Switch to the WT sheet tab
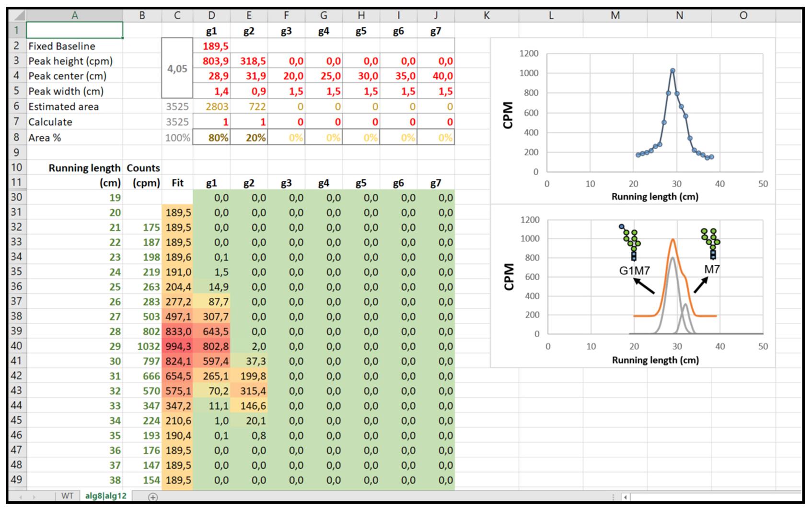 (67, 496)
